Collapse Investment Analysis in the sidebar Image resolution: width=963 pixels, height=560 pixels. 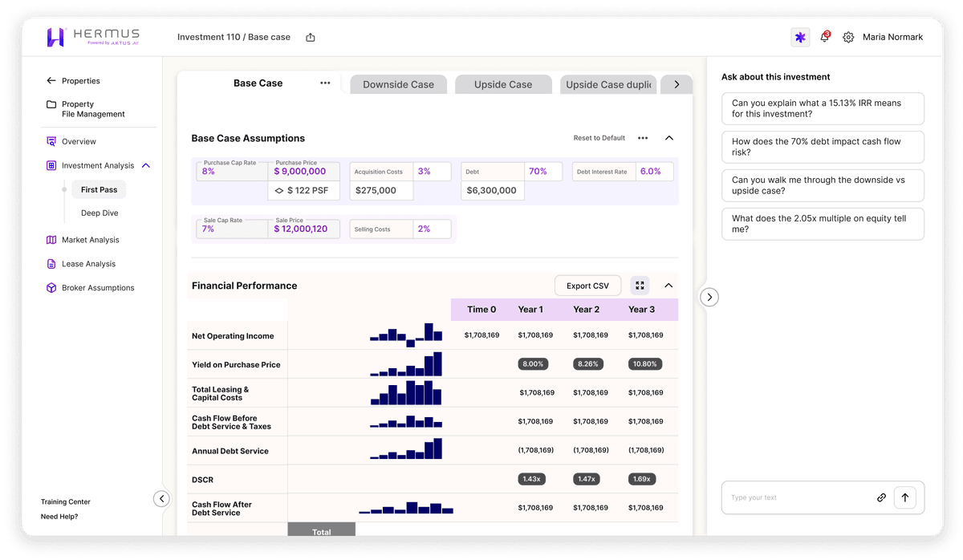(144, 165)
